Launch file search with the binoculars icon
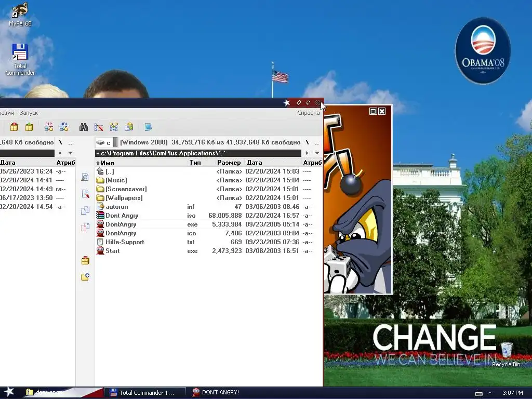 (84, 127)
